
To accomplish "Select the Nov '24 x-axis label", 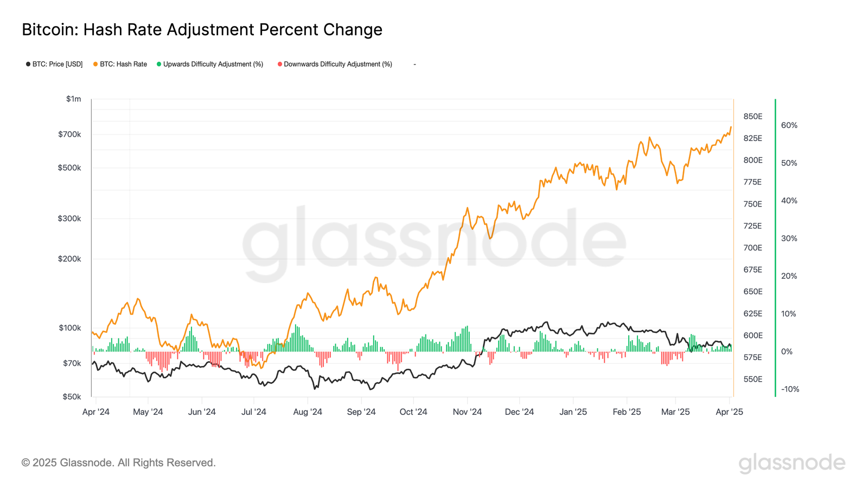I will click(467, 412).
